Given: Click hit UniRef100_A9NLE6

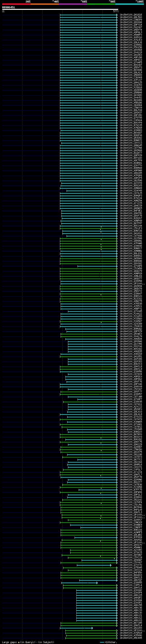Looking at the screenshot, I should coord(131,276).
